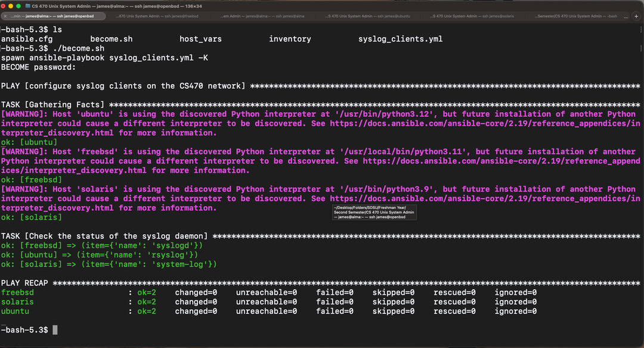Click 'become.sh' in the ls listing
The height and width of the screenshot is (348, 644).
click(112, 39)
